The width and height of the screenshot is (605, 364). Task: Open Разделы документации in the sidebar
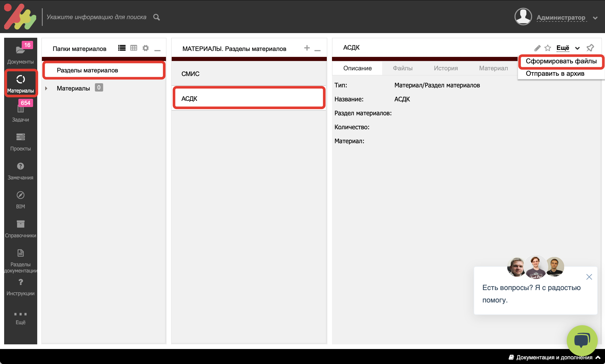pos(20,261)
